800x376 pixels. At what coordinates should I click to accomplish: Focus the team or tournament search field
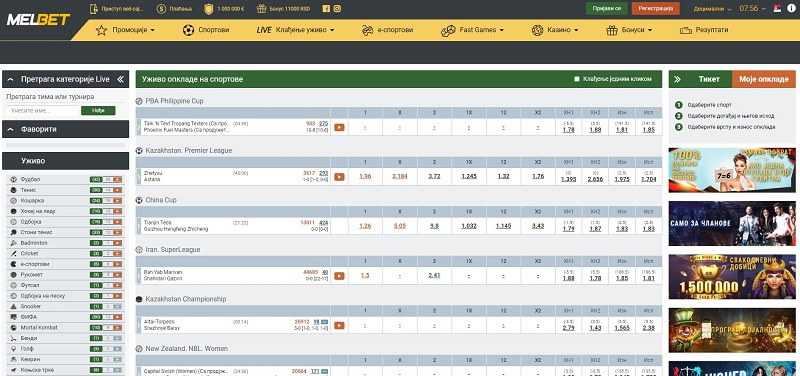coord(43,111)
